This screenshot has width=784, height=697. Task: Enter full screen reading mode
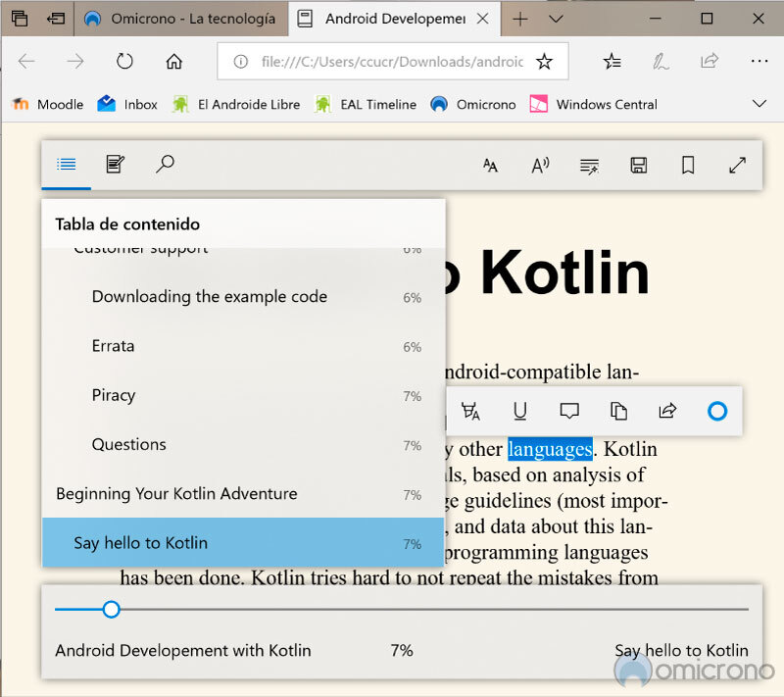tap(738, 165)
